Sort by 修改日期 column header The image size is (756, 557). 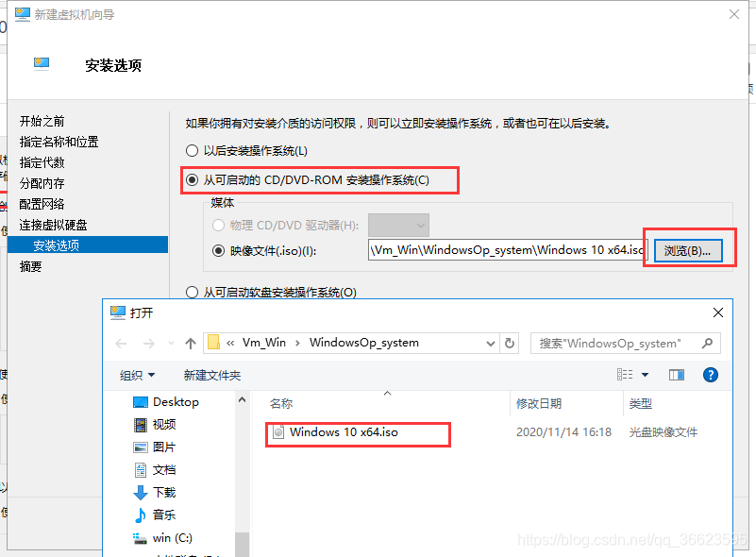(x=539, y=404)
